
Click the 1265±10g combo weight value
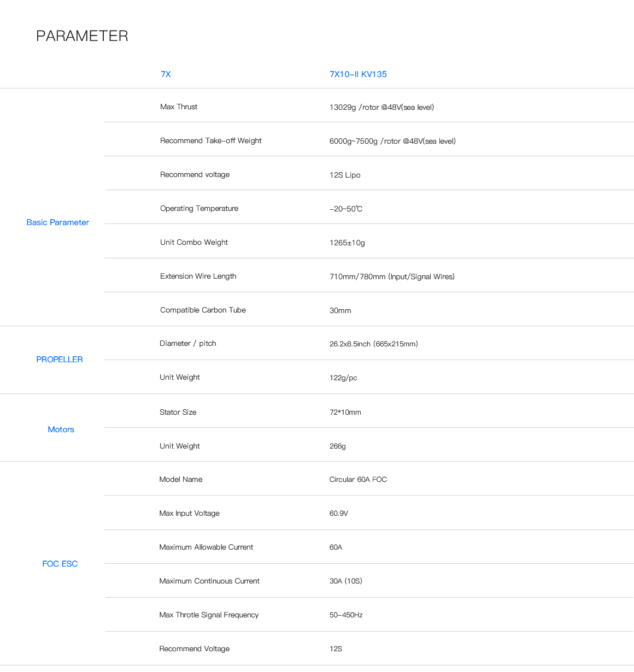347,243
